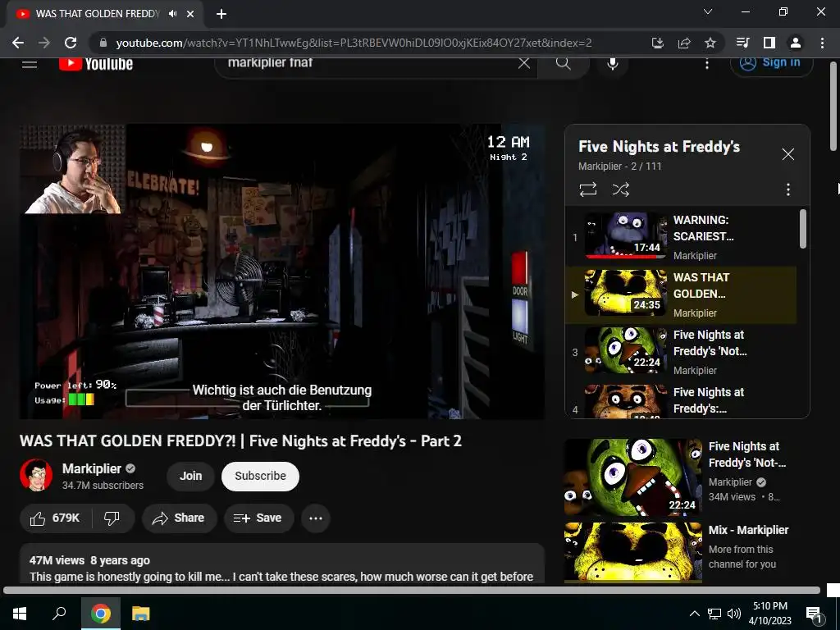Image resolution: width=840 pixels, height=630 pixels.
Task: Bookmark this page with the star icon
Action: click(710, 43)
